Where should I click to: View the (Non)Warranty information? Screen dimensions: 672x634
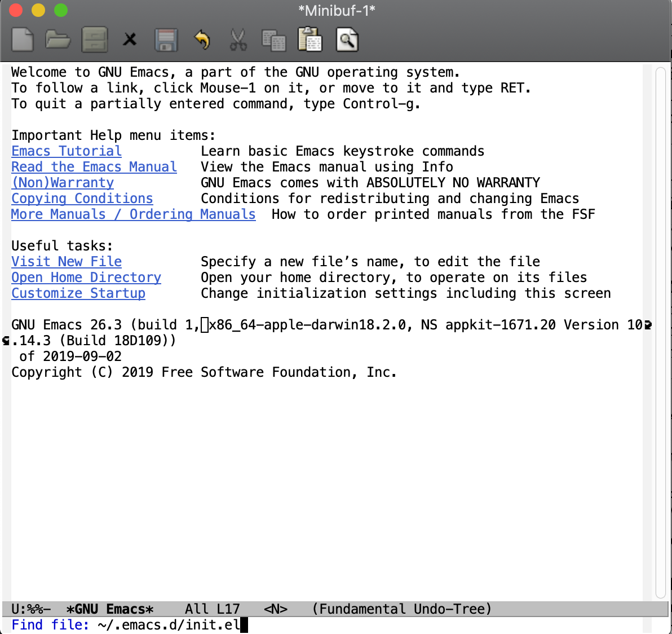pyautogui.click(x=62, y=182)
